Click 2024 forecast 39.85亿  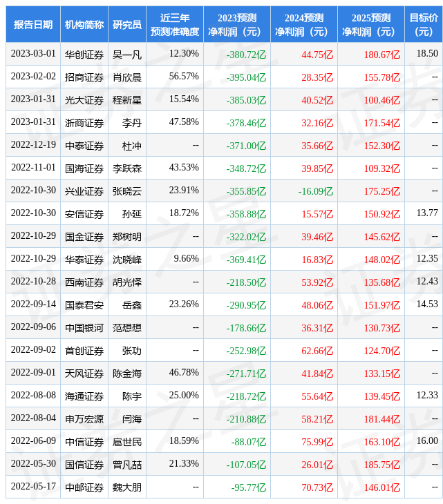(317, 168)
